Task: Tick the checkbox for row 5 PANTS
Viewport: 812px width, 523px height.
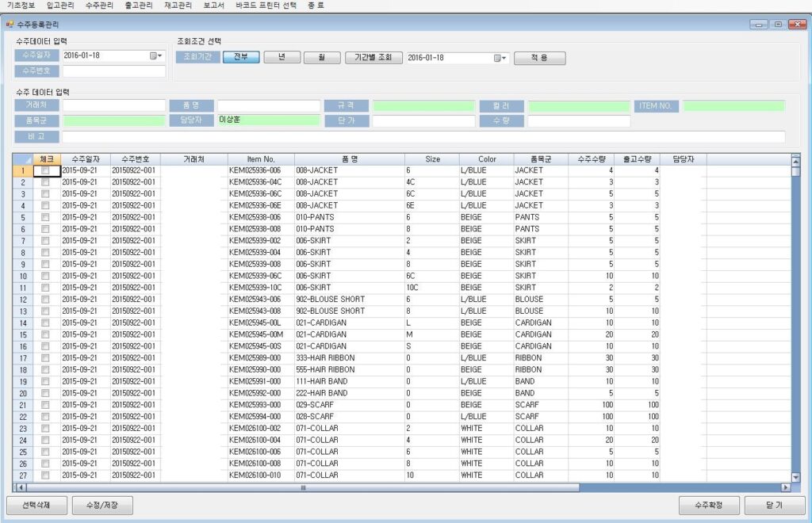Action: (x=45, y=217)
